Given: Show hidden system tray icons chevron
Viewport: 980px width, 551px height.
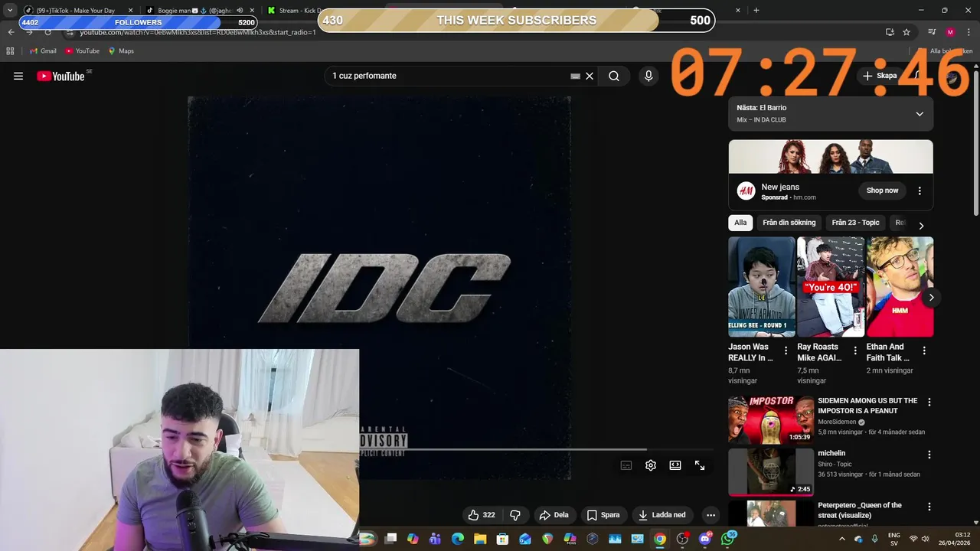Looking at the screenshot, I should coord(842,539).
